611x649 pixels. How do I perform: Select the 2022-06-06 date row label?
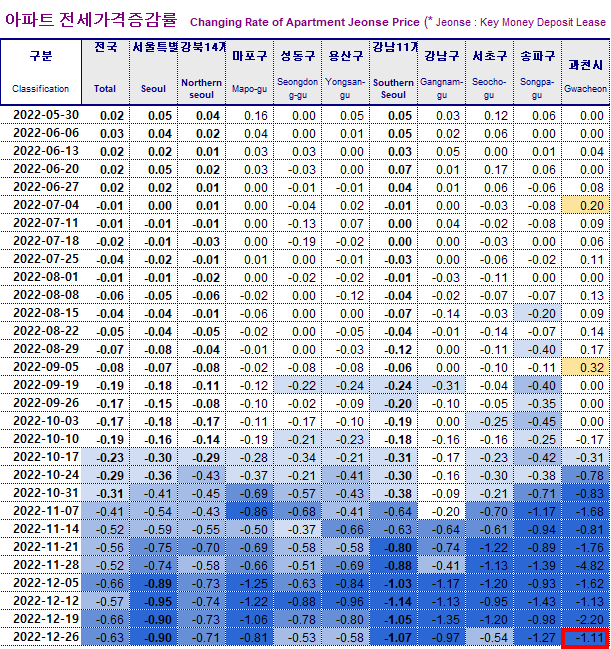[46, 133]
